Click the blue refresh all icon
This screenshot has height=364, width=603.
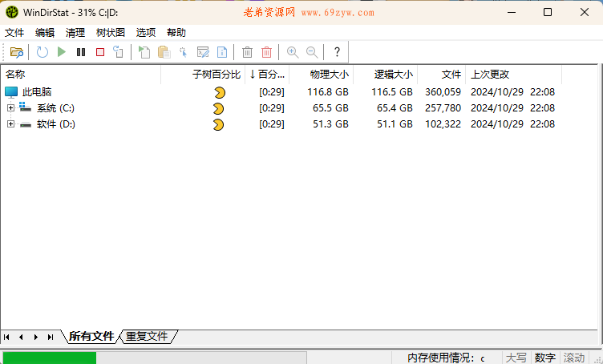coord(42,52)
